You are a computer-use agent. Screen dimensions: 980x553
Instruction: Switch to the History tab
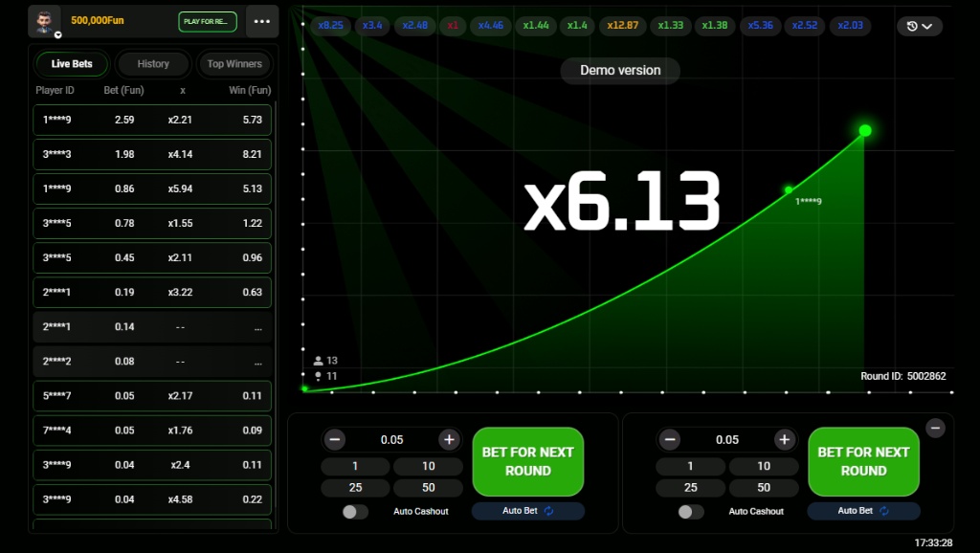click(153, 64)
